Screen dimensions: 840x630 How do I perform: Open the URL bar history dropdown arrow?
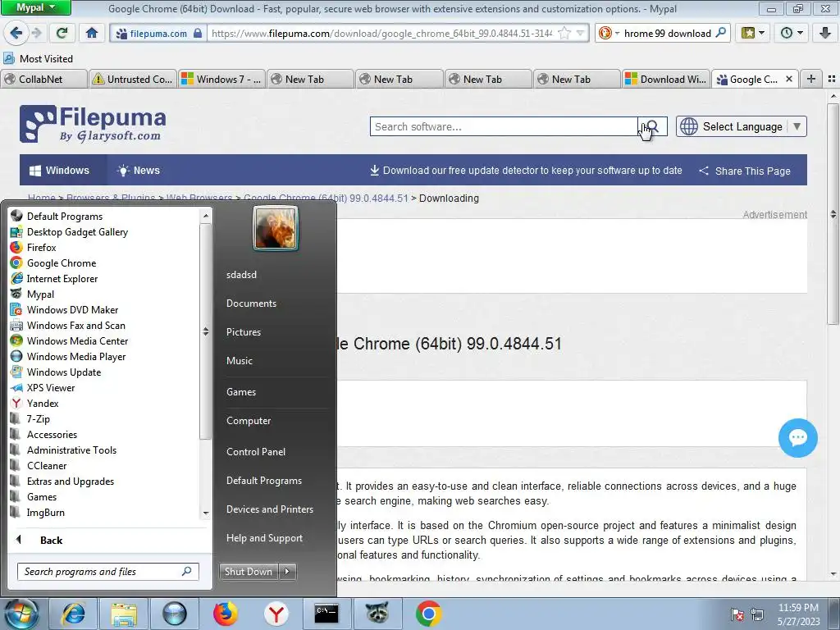click(580, 33)
